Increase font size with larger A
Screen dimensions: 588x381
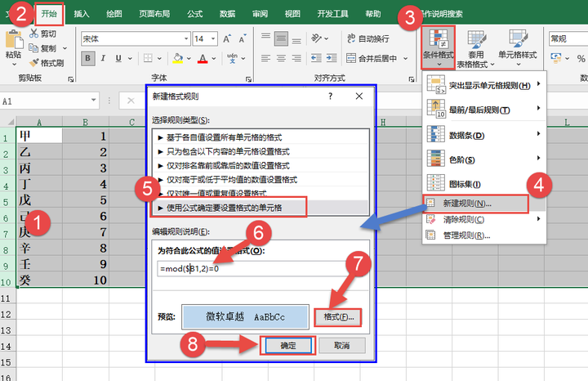point(227,38)
